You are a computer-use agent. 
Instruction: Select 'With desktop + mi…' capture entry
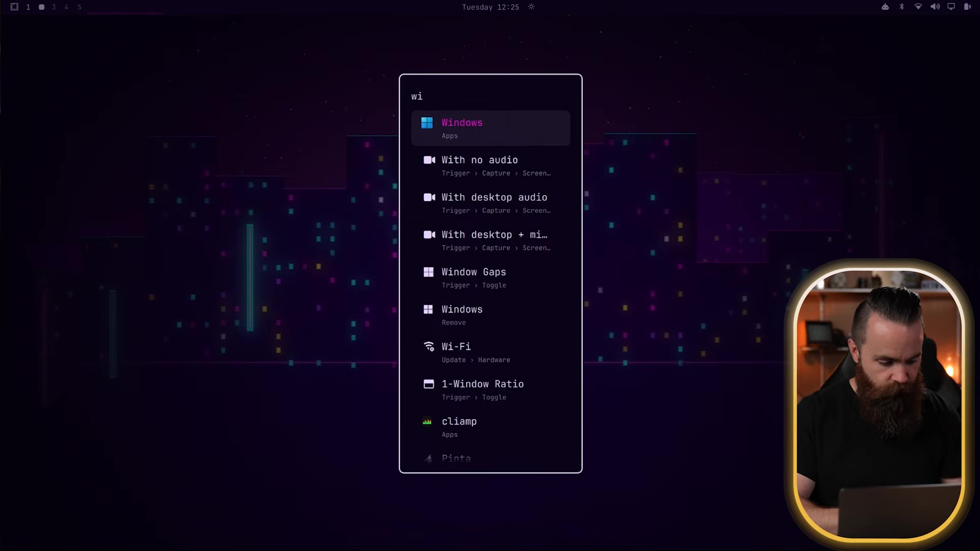tap(491, 240)
